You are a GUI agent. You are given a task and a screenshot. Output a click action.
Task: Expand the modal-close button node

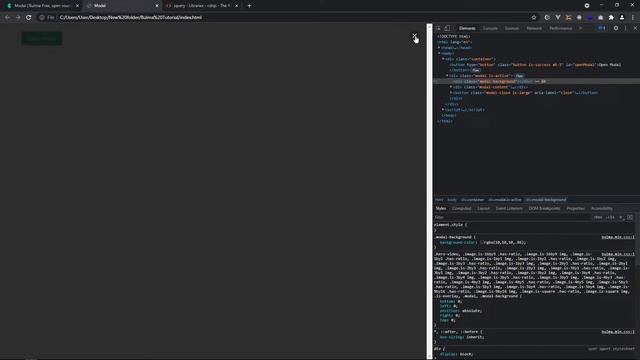(451, 93)
